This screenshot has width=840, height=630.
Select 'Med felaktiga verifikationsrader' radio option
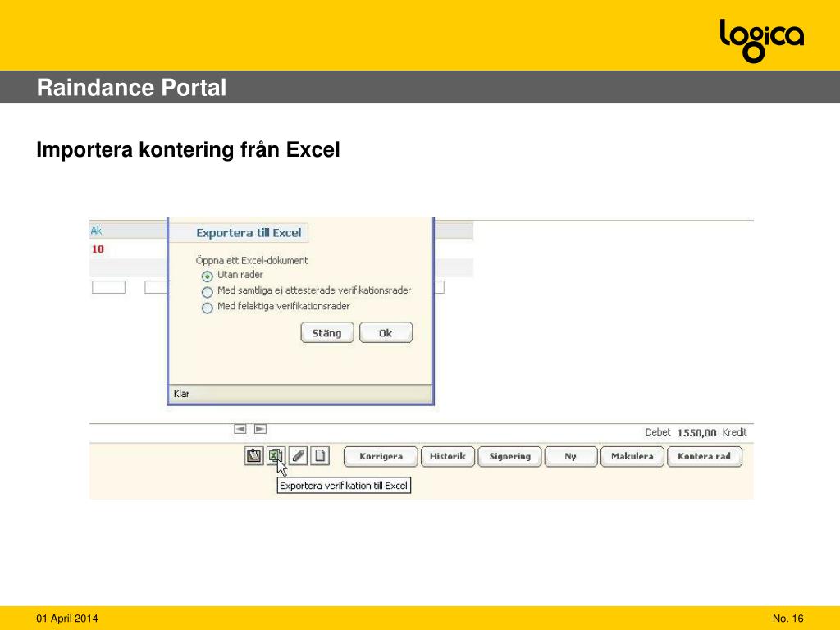pyautogui.click(x=208, y=308)
